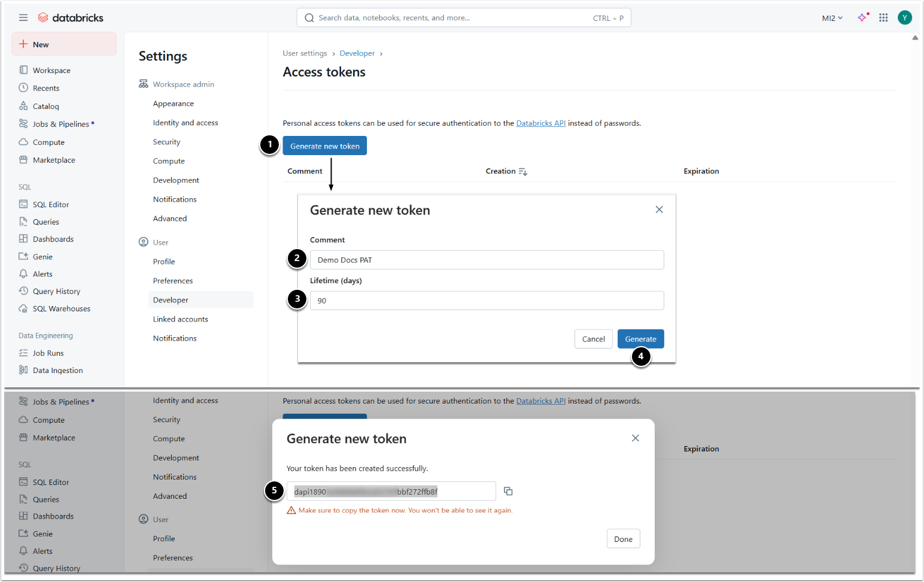Click the Catalog icon in the sidebar

pos(23,106)
